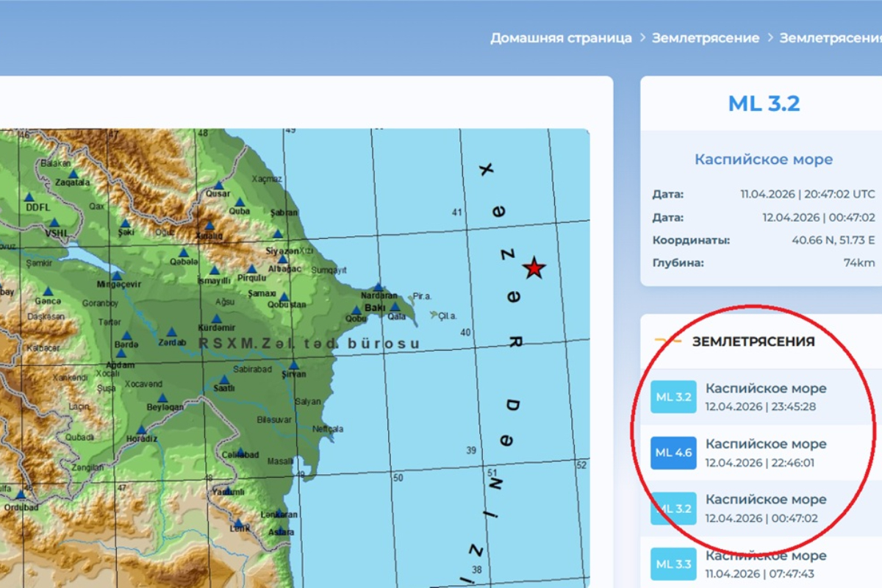Image resolution: width=882 pixels, height=588 pixels.
Task: Open the 11.04.2026 07:47:43 earthquake entry
Action: click(765, 564)
